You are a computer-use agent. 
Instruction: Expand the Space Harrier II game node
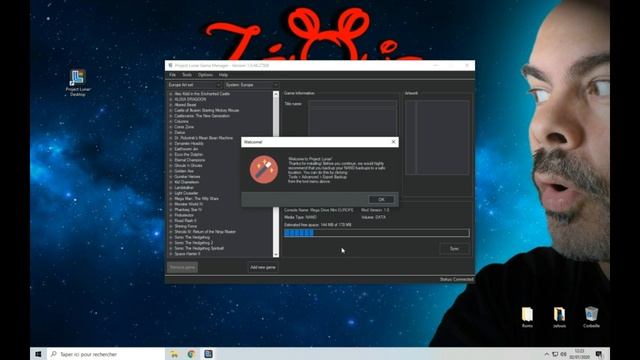point(171,253)
